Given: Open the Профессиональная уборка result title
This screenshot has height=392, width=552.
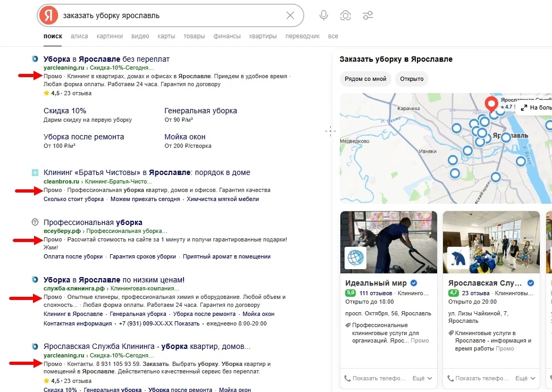Looking at the screenshot, I should point(93,222).
